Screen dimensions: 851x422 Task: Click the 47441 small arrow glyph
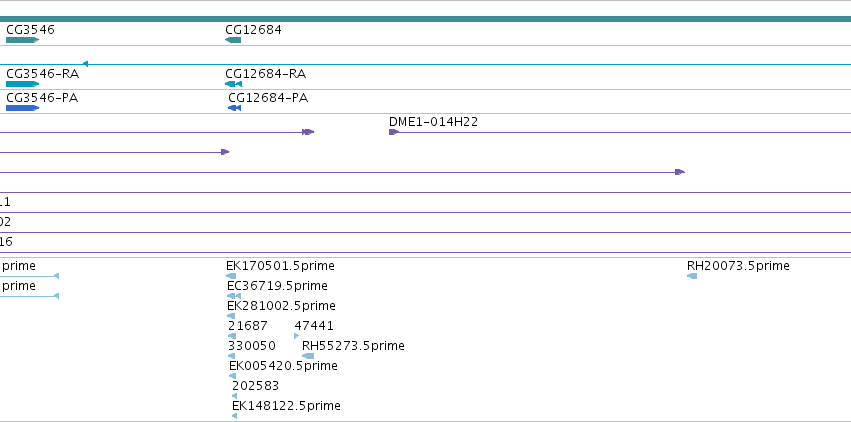[296, 336]
